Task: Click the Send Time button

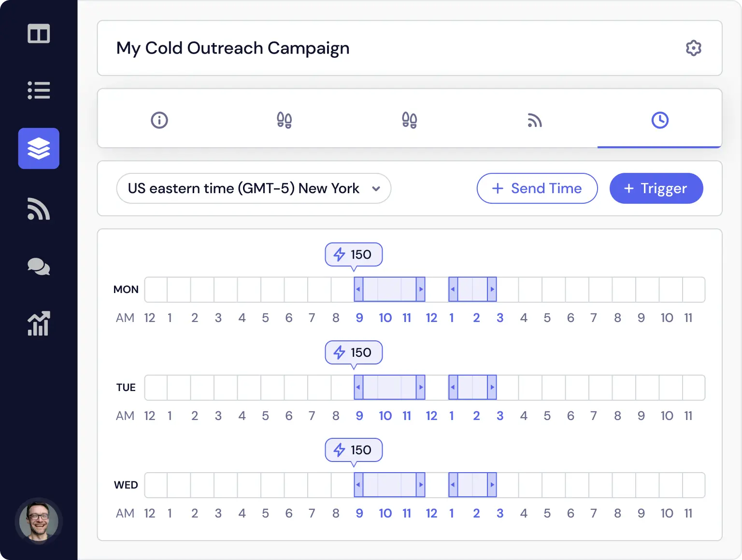Action: point(537,188)
